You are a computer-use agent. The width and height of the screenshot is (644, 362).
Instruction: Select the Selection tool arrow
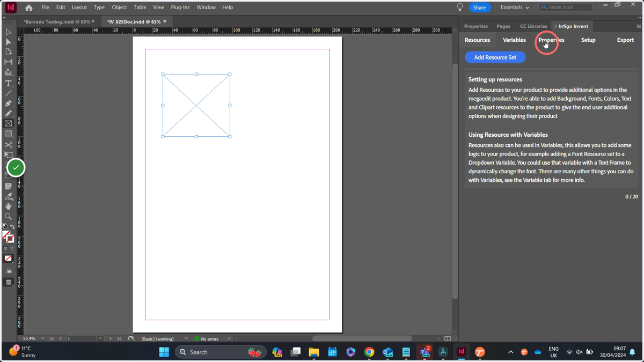(8, 32)
